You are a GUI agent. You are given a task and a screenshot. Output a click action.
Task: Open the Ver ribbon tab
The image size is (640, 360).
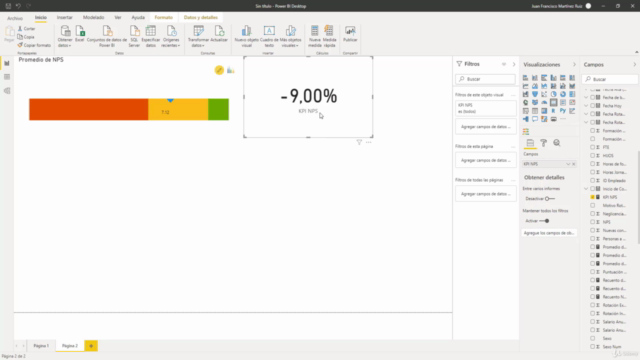coord(118,18)
